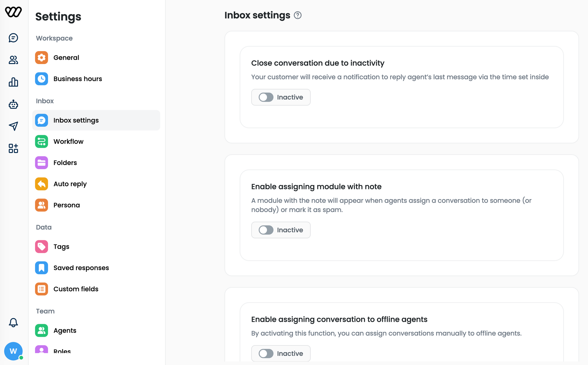The width and height of the screenshot is (588, 365).
Task: Click the app logo in the sidebar
Action: point(13,12)
